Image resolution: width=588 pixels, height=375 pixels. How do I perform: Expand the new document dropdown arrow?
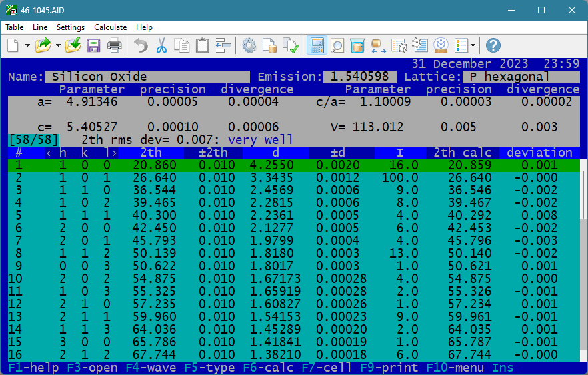tap(27, 46)
